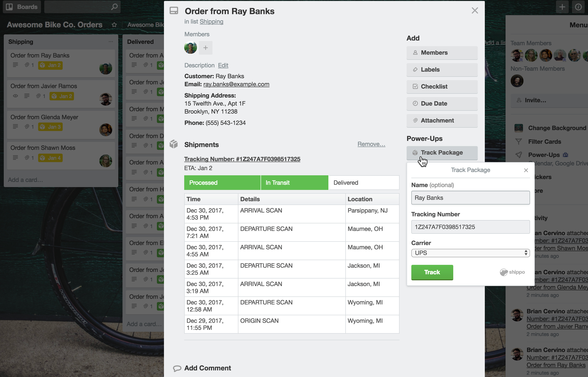
Task: Click the card header icon beside the title
Action: pos(174,11)
